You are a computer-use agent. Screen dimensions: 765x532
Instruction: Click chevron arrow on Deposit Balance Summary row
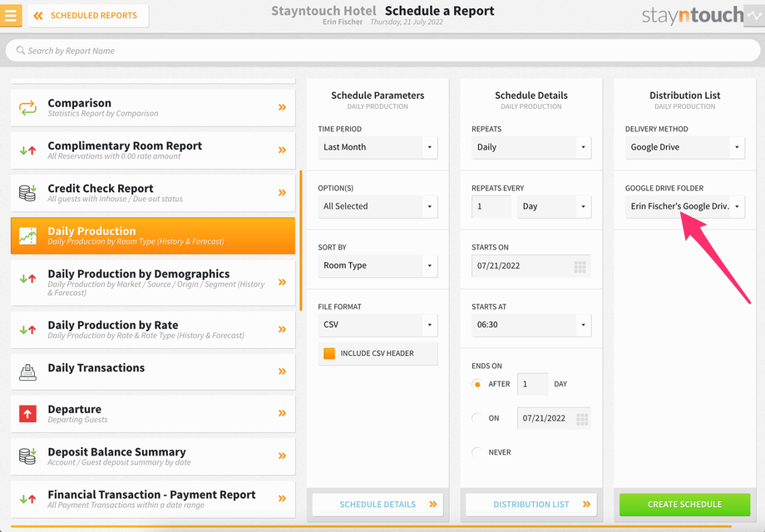coord(282,456)
